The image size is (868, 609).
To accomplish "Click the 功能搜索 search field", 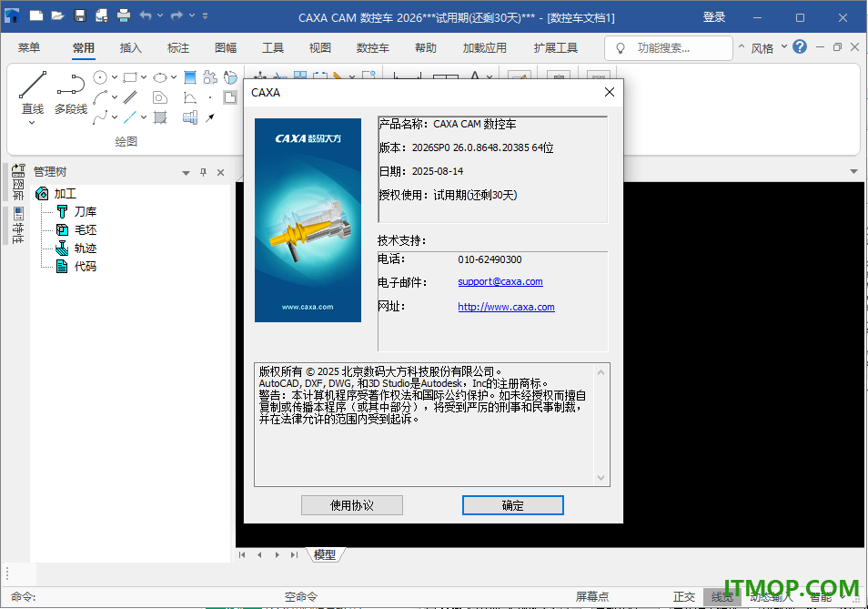I will click(x=669, y=48).
